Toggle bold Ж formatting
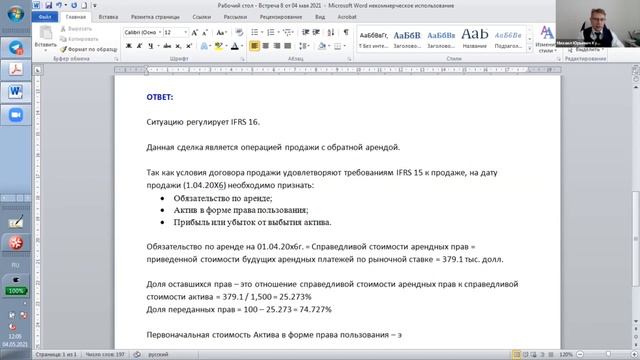Viewport: 640px width, 360px height. pos(129,46)
